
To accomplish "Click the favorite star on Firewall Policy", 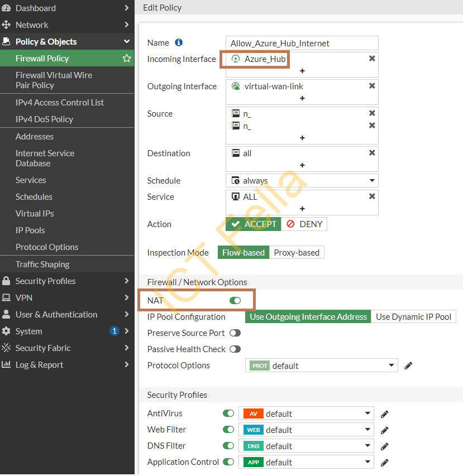I will pyautogui.click(x=127, y=58).
